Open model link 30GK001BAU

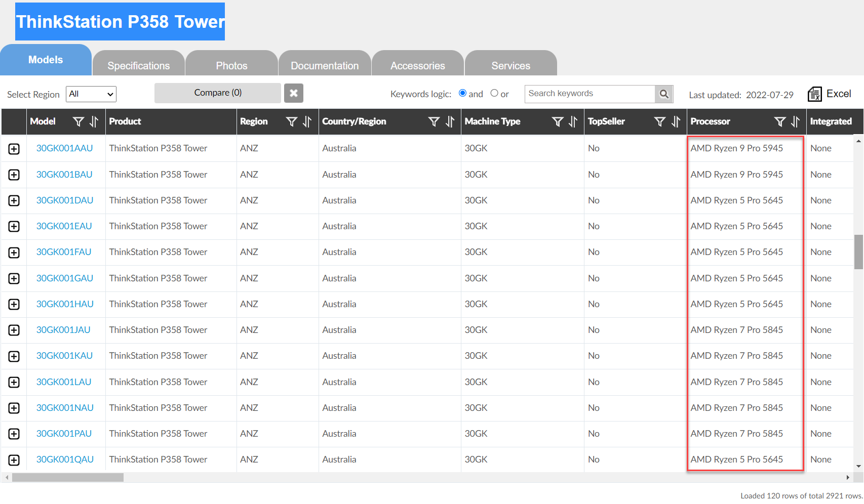click(64, 175)
